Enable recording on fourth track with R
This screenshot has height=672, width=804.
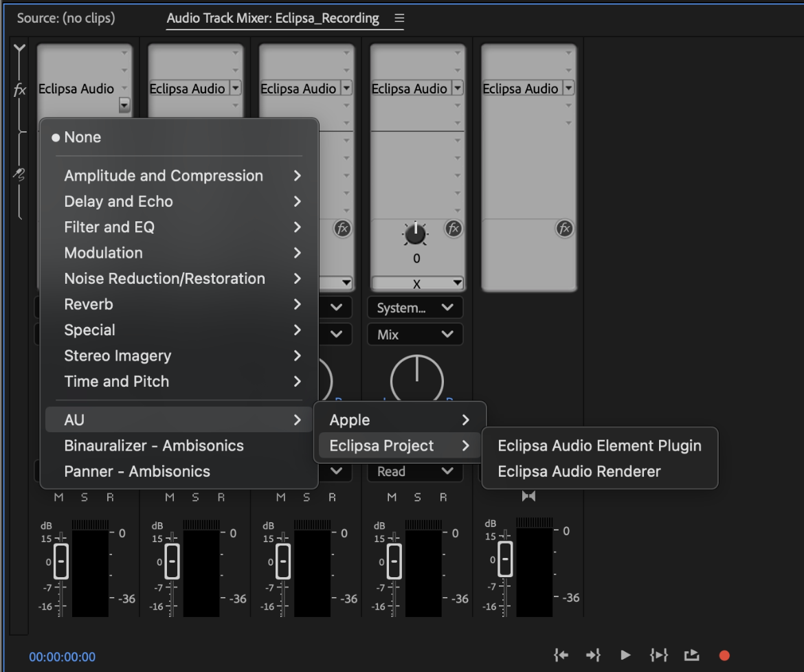(443, 497)
